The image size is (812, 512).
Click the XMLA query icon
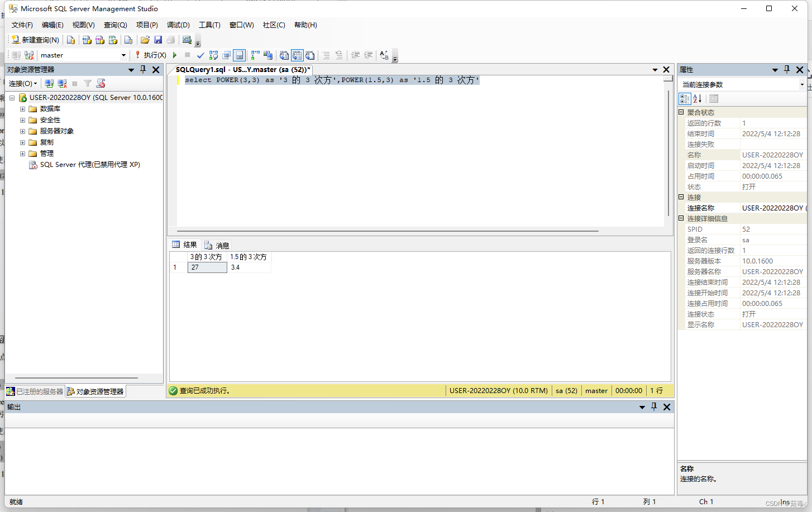(113, 40)
